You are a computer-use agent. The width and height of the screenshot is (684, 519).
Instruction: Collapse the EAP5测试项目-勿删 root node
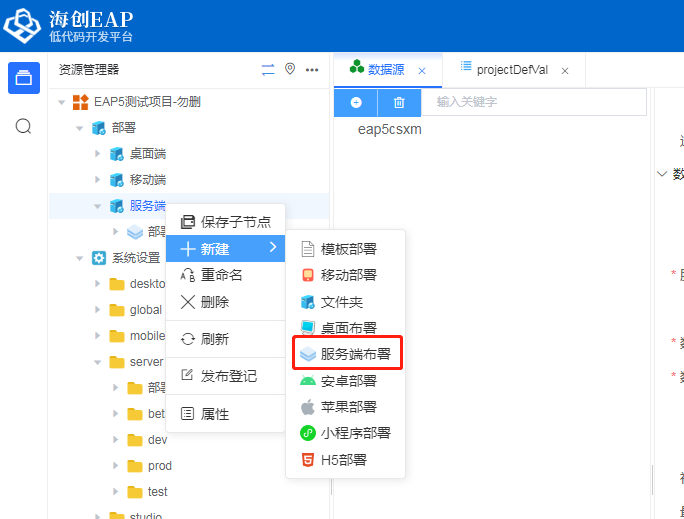[x=61, y=102]
